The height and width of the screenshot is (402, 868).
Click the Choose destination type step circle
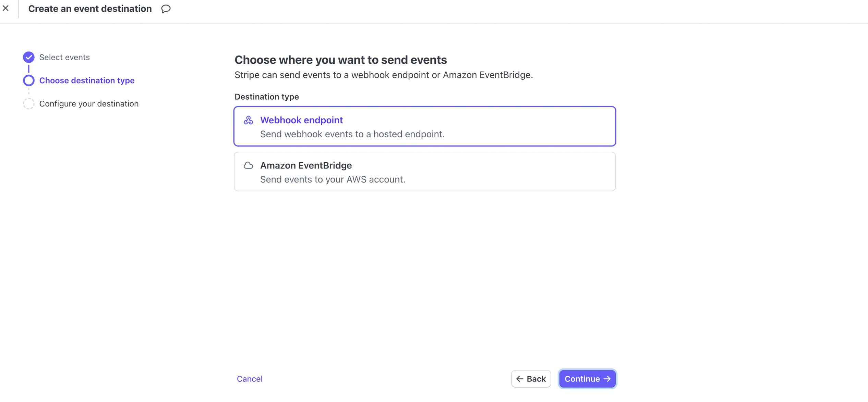29,80
